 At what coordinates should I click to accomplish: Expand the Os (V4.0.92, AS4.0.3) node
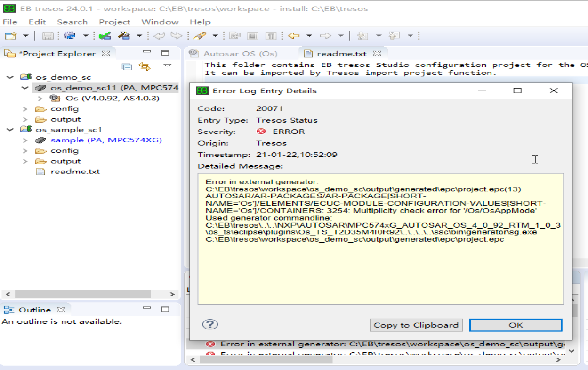pyautogui.click(x=40, y=98)
